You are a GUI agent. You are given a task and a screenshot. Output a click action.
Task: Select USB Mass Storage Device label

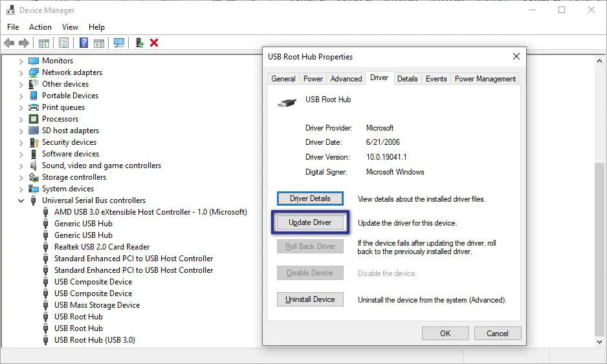coord(97,305)
